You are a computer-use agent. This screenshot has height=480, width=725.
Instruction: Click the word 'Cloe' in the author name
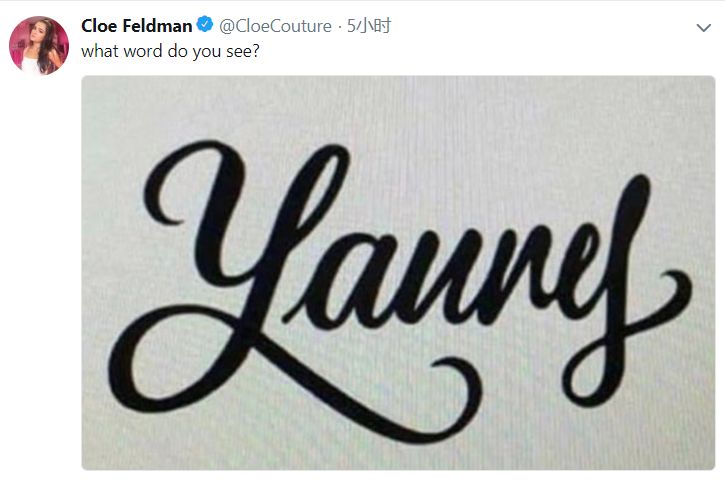(x=100, y=25)
